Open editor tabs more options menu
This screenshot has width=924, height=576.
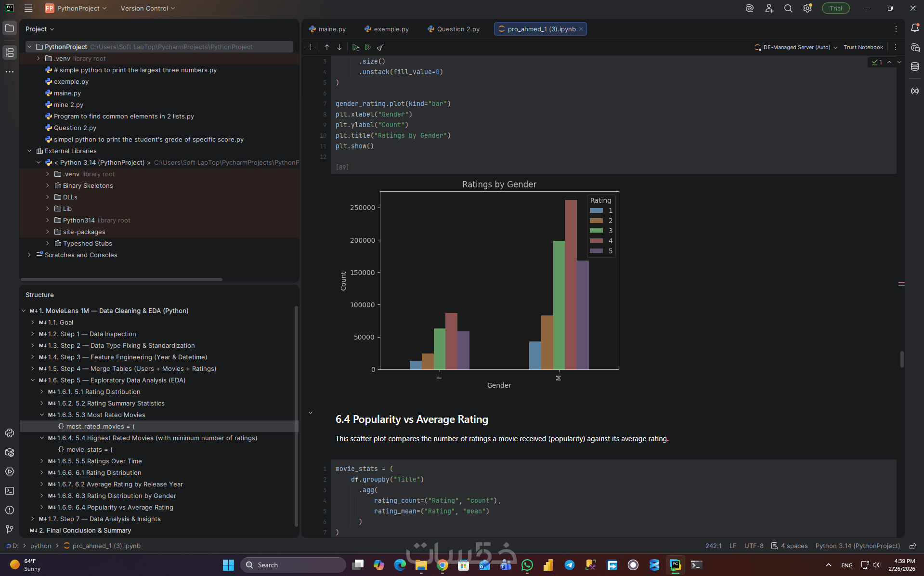896,29
